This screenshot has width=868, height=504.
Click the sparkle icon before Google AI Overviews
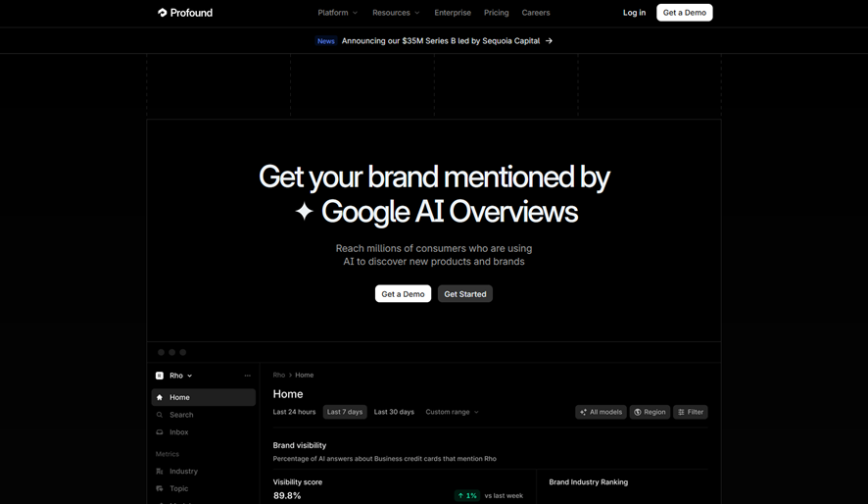point(304,211)
